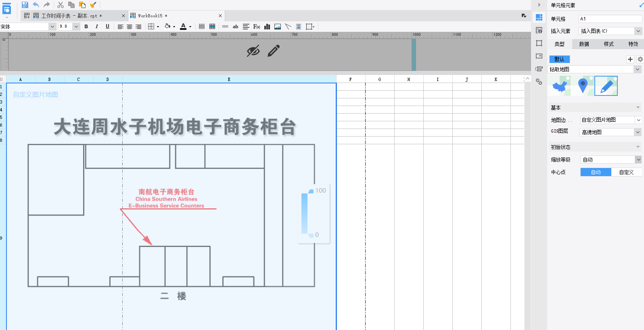Expand the font color dropdown arrow
The width and height of the screenshot is (644, 330).
click(x=190, y=27)
